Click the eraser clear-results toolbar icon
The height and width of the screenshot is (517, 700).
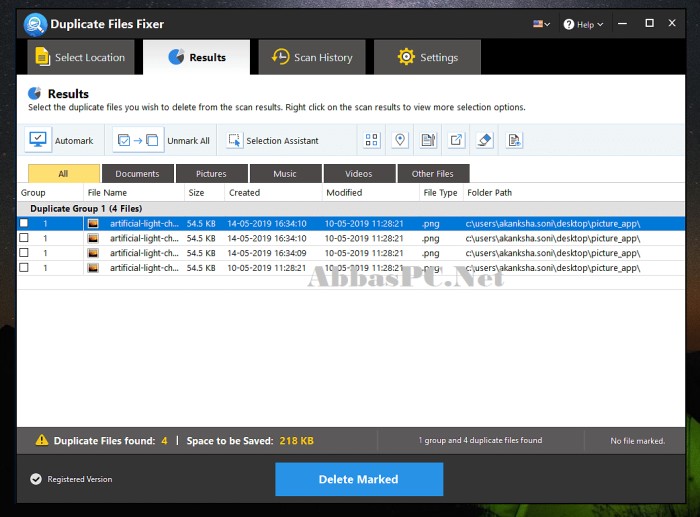[x=484, y=140]
